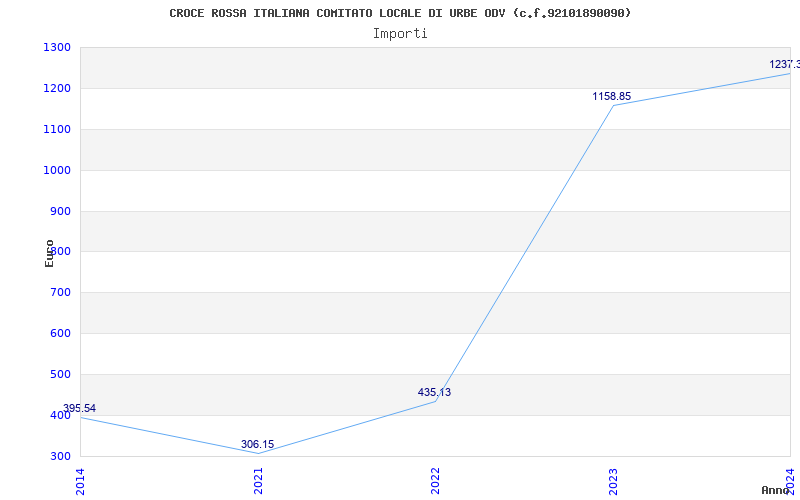Click the 306.15 data label
The image size is (800, 500).
coord(257,444)
